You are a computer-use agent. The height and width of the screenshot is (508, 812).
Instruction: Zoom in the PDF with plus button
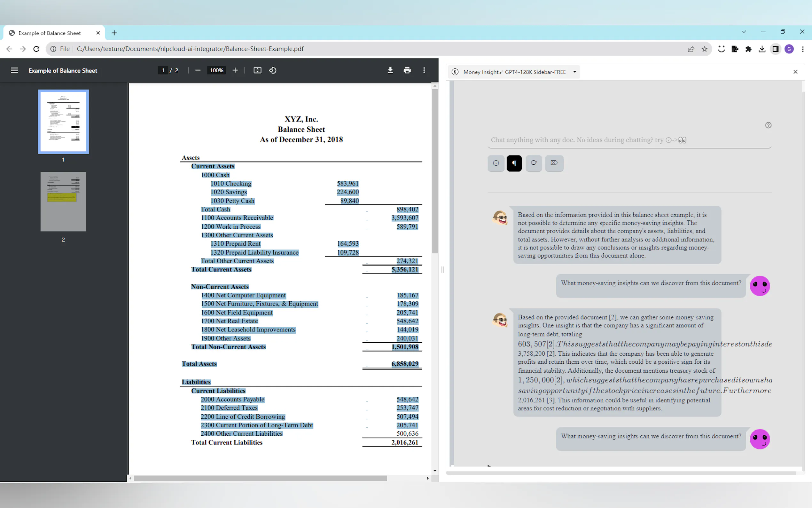(235, 70)
